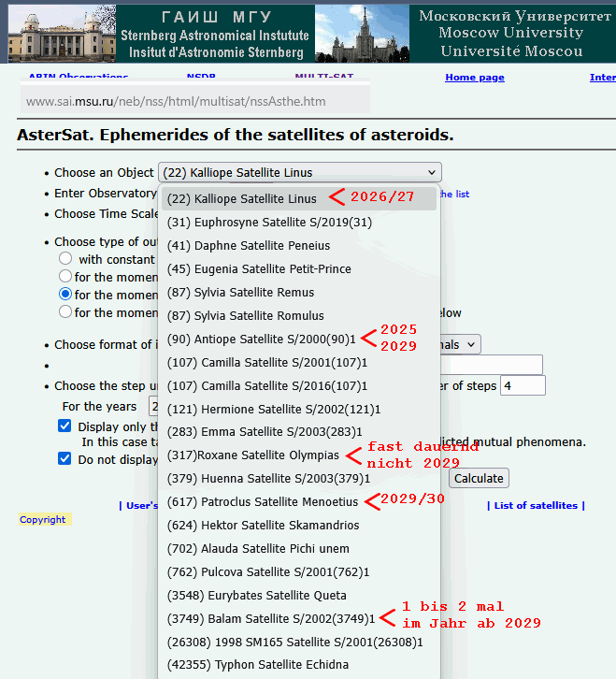Select the currently checked radio button
616x679 pixels.
click(65, 294)
